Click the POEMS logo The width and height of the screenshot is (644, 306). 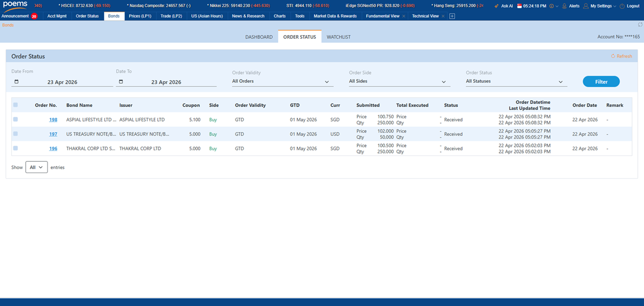(15, 5)
